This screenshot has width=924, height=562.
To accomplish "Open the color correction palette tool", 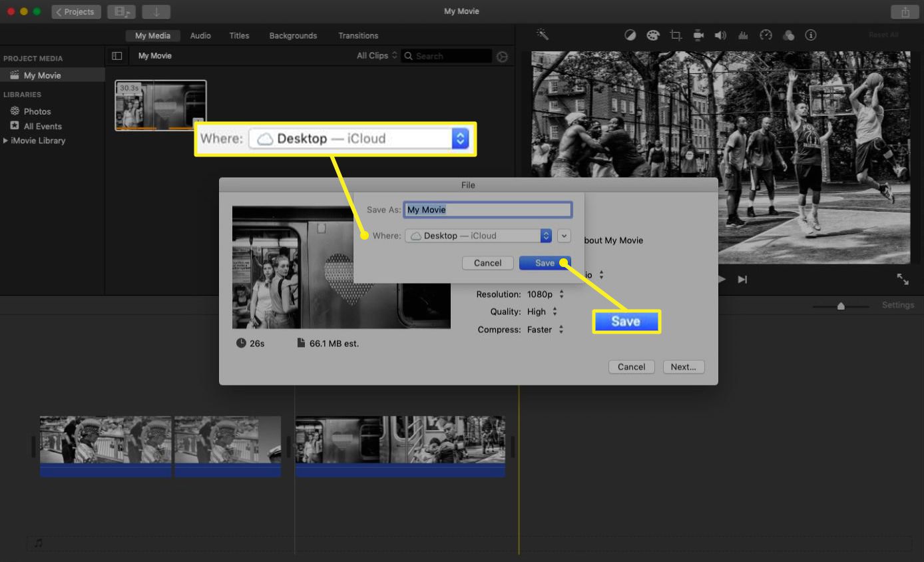I will tap(652, 35).
